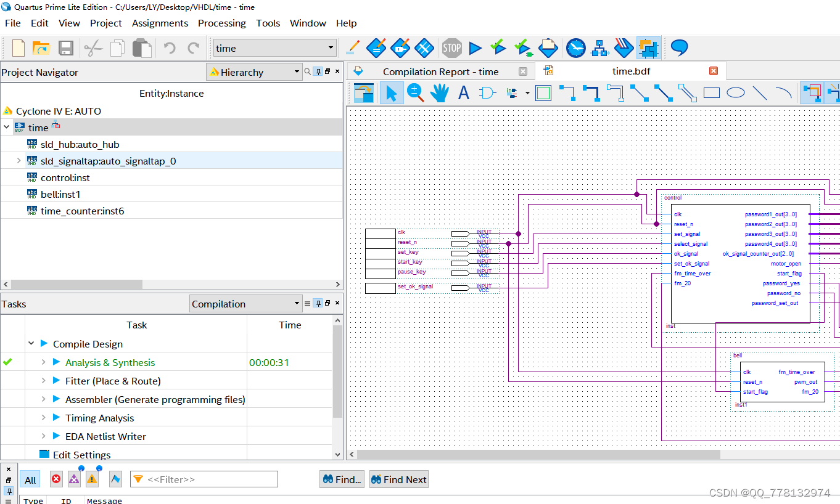Switch to Compilation Report - time tab

click(x=440, y=71)
